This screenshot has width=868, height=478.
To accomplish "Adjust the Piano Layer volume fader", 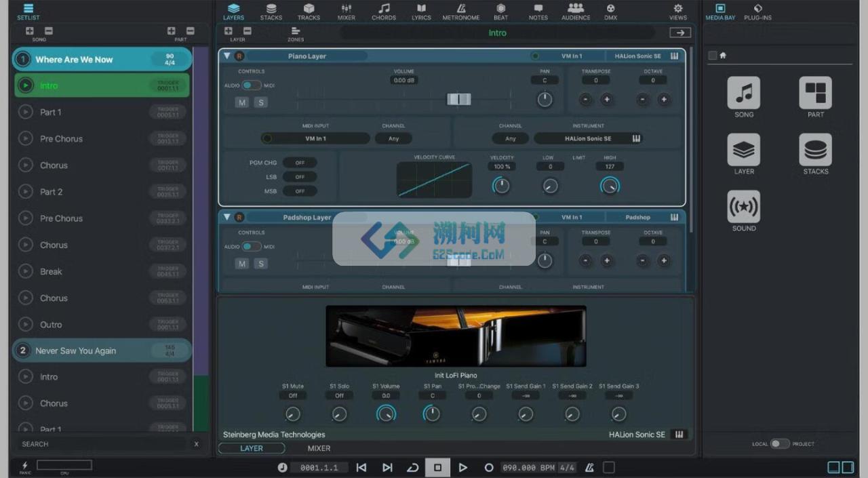I will [x=459, y=100].
